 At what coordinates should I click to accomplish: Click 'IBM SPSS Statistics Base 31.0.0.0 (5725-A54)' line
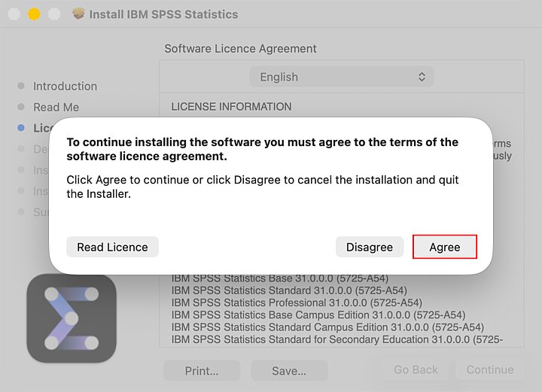(x=280, y=278)
